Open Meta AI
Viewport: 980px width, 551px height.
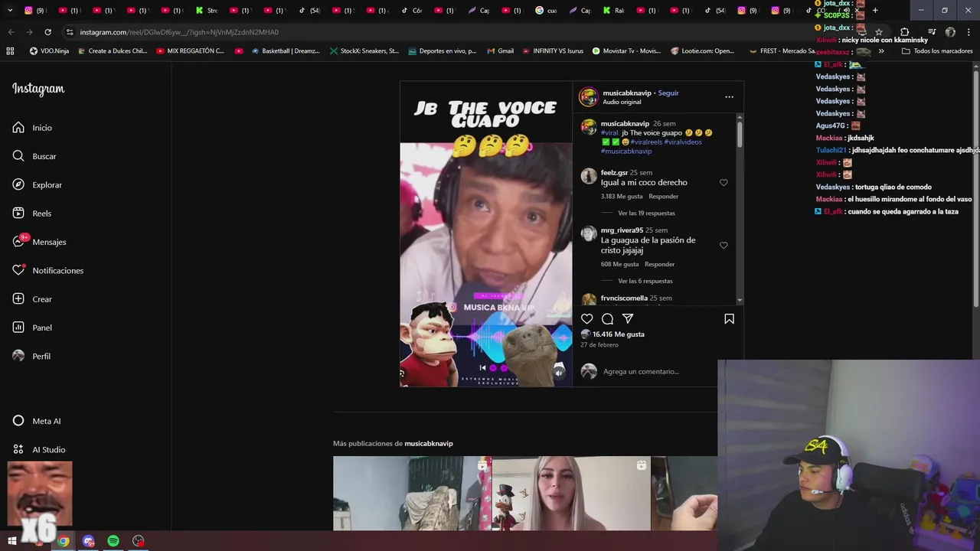pos(37,421)
